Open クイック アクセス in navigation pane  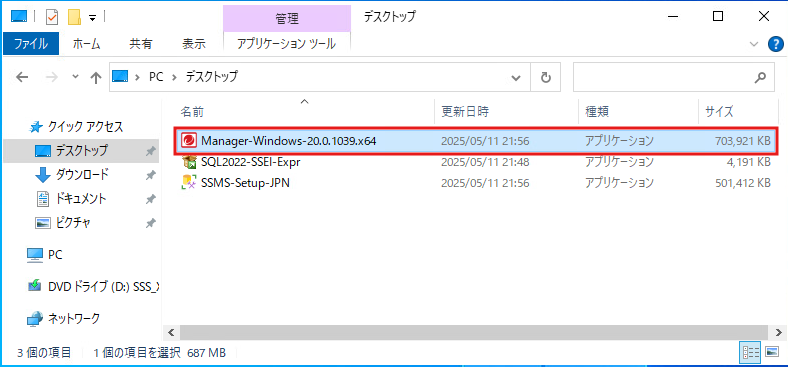click(x=85, y=127)
